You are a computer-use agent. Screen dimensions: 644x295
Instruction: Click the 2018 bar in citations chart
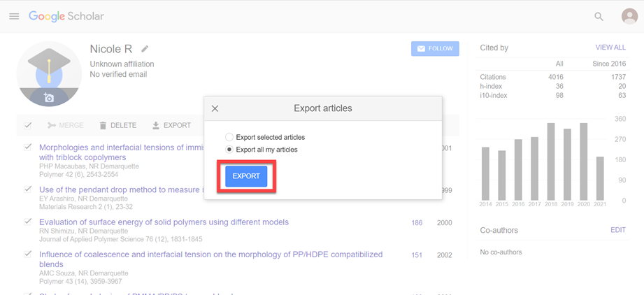tap(551, 162)
